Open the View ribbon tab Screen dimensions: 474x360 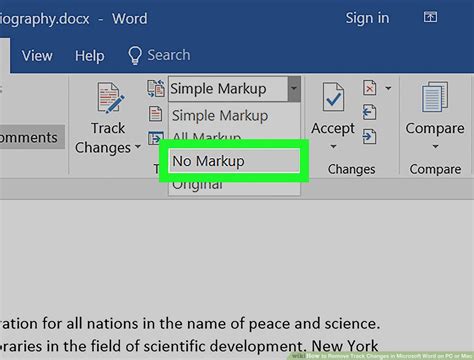pos(37,56)
